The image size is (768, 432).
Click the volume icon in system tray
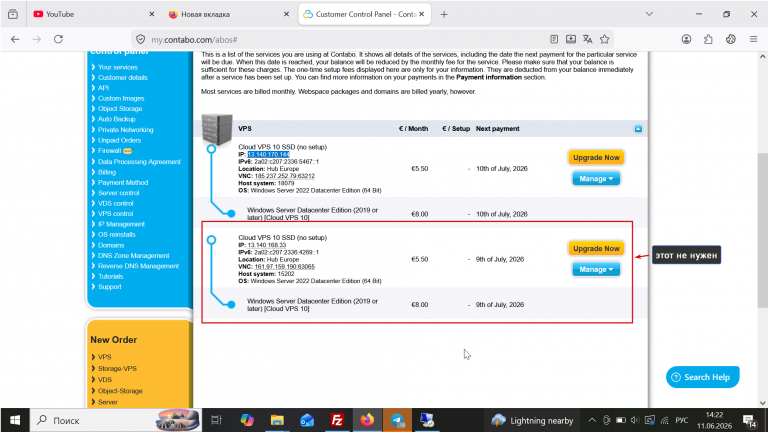(x=635, y=420)
